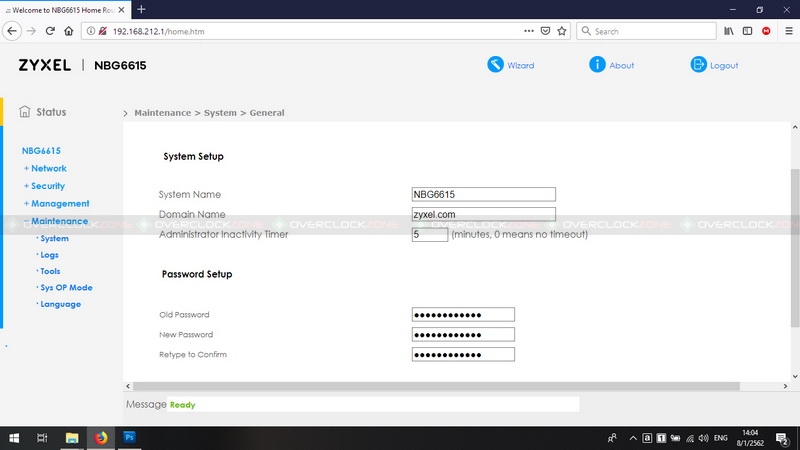The height and width of the screenshot is (450, 800).
Task: Open the notification center icon
Action: 782,438
